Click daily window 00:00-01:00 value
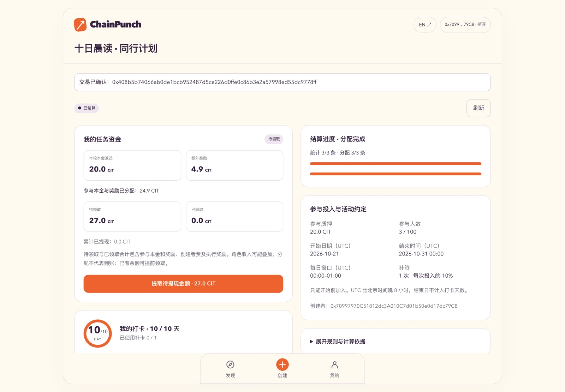The height and width of the screenshot is (392, 565). 326,276
